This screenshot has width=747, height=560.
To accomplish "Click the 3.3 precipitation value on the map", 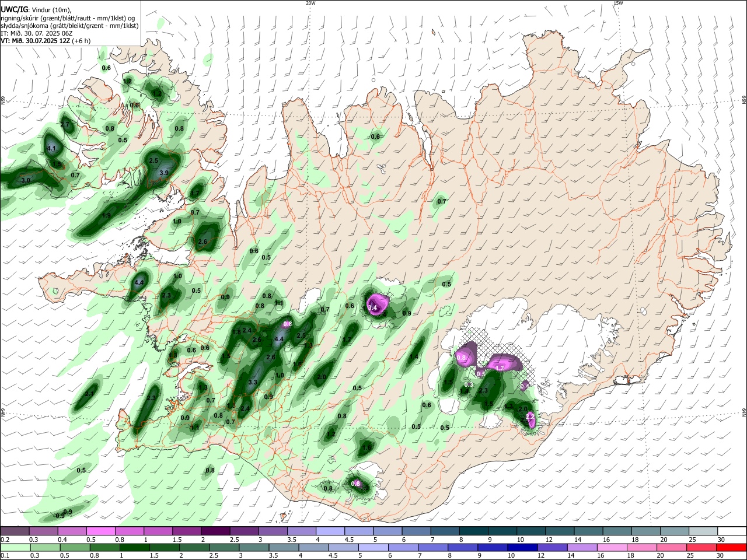I will click(x=253, y=382).
